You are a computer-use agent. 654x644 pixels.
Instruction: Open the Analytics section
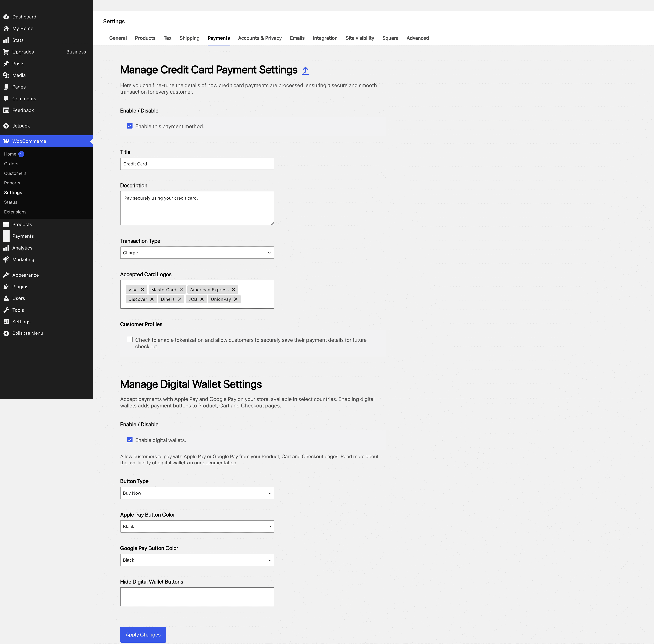[x=22, y=248]
